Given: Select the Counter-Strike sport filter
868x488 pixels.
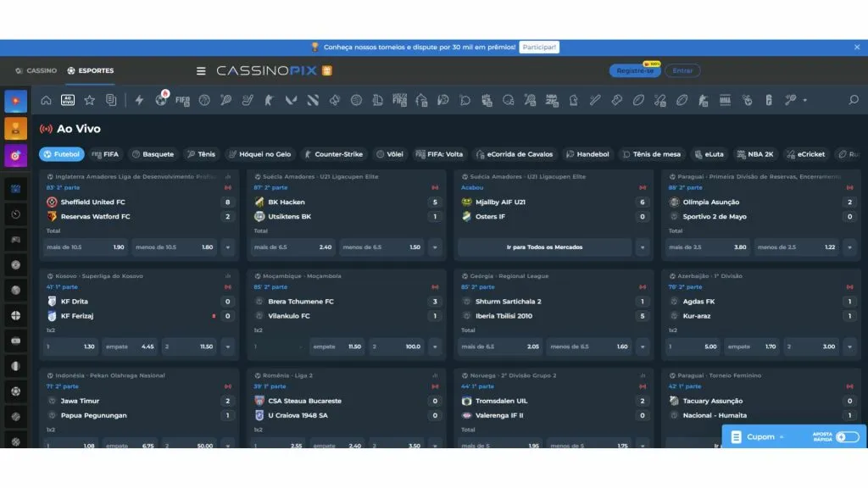Looking at the screenshot, I should pos(333,154).
